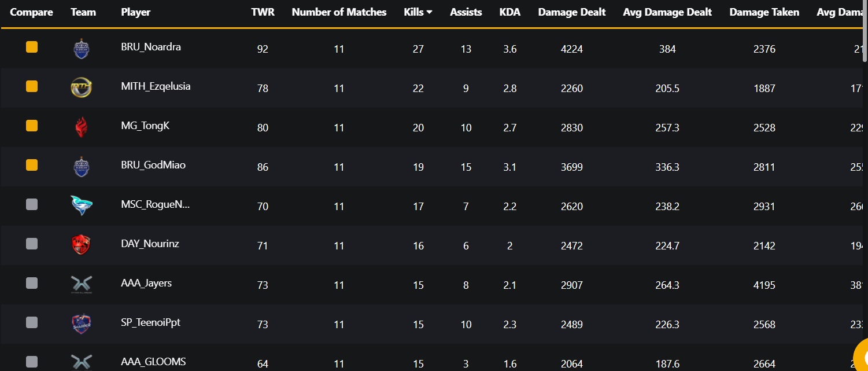Click orange floating button at bottom corner

pos(860,356)
